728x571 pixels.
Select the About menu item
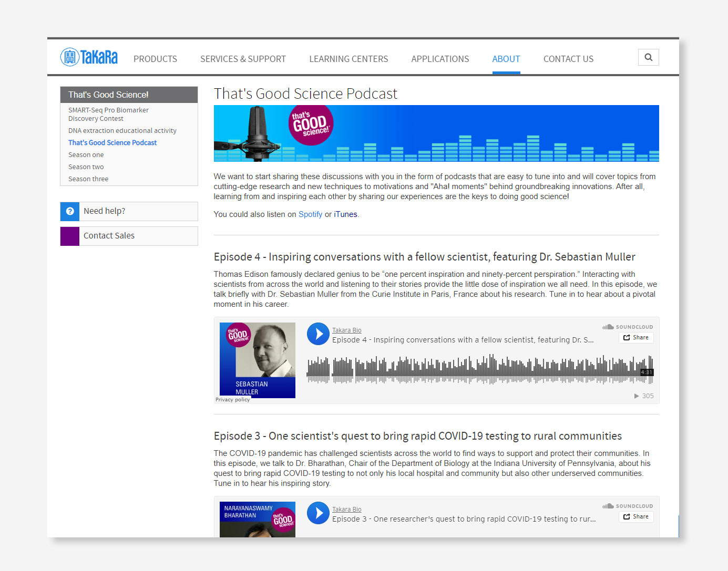pyautogui.click(x=506, y=59)
